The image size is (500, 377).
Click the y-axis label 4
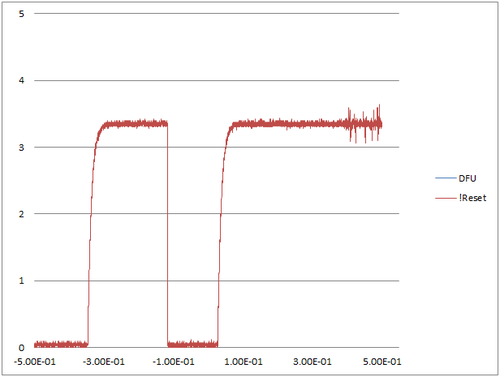click(22, 80)
